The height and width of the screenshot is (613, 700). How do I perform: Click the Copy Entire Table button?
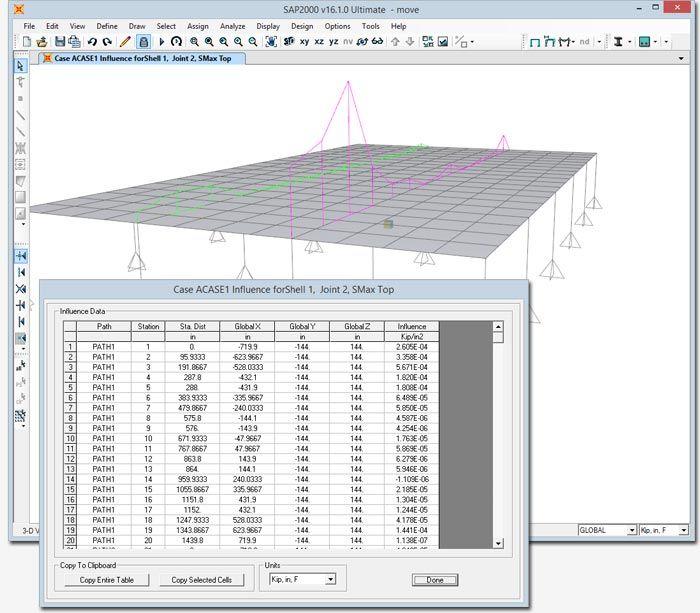point(107,580)
